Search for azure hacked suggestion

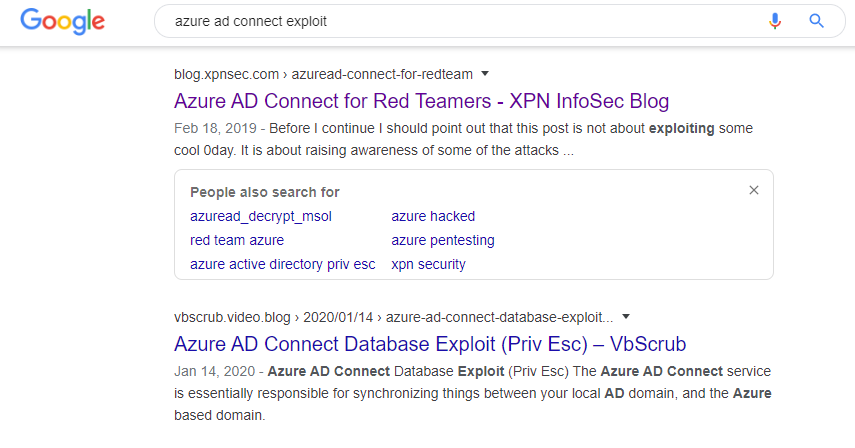click(x=433, y=216)
